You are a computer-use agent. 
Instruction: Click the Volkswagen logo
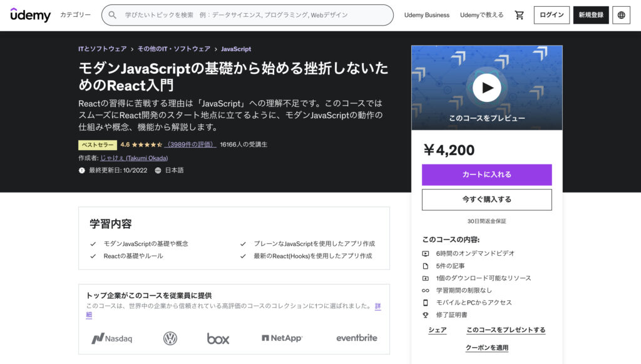[170, 338]
